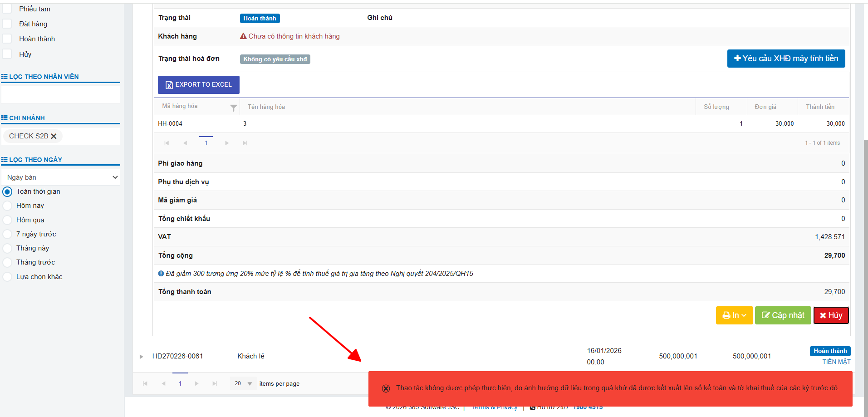Viewport: 868px width, 417px height.
Task: Check the Đặt hàng status checkbox
Action: tap(7, 24)
